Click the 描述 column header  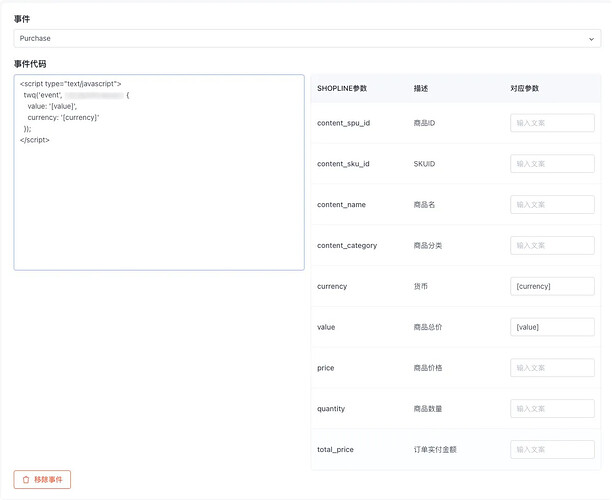coord(421,88)
